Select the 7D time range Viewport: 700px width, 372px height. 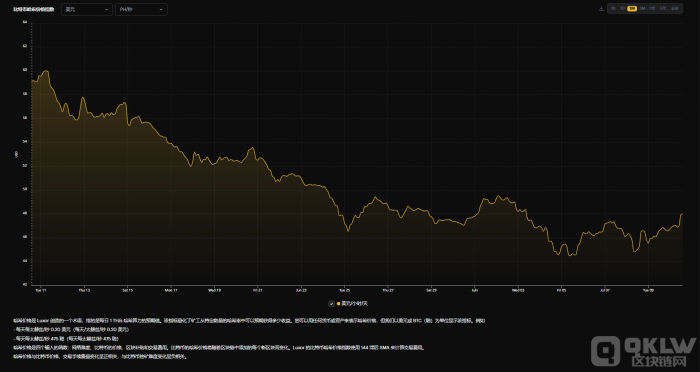(x=622, y=8)
